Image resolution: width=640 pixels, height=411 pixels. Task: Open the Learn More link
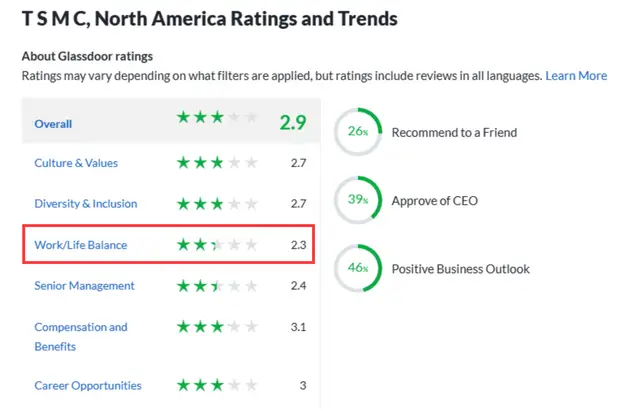pyautogui.click(x=576, y=75)
